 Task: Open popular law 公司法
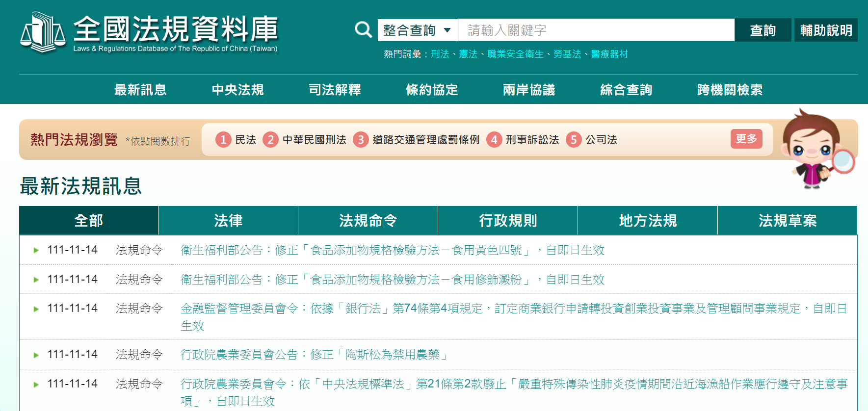pos(601,140)
